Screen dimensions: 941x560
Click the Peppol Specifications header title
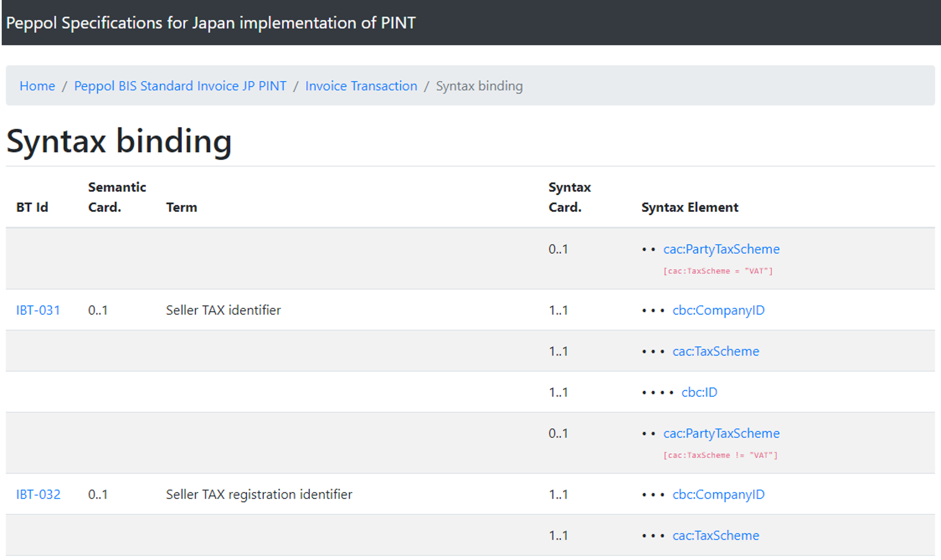(x=211, y=23)
